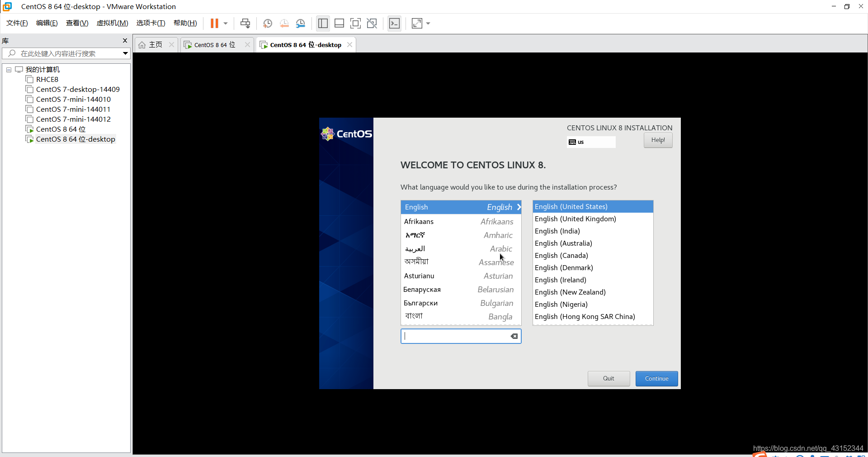868x457 pixels.
Task: Take a snapshot of the VM
Action: click(268, 23)
